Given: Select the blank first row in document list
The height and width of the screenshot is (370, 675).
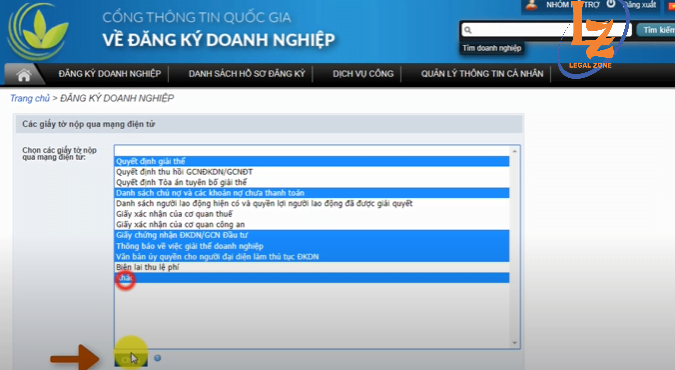Looking at the screenshot, I should (312, 151).
